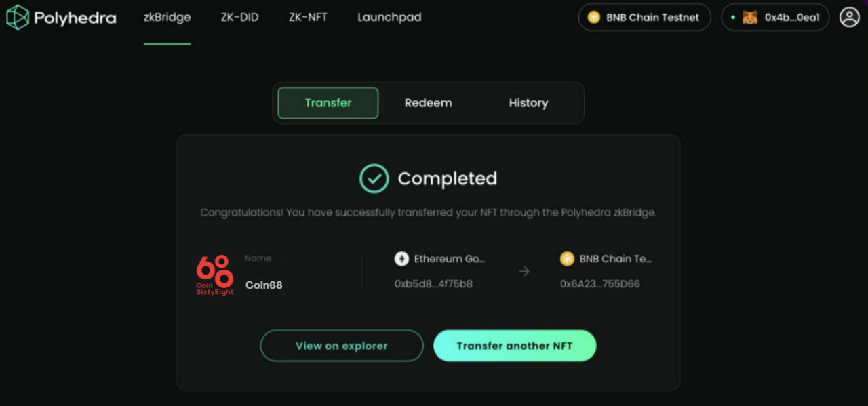Open the Launchpad menu item

[x=389, y=18]
